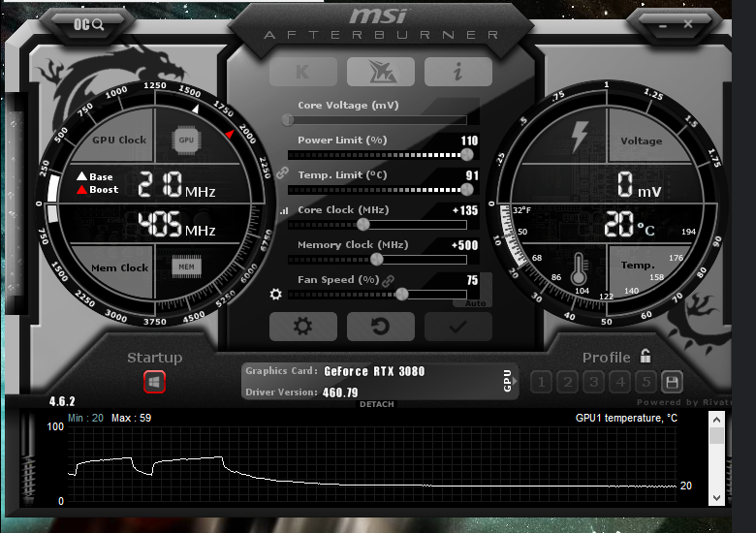The width and height of the screenshot is (756, 533).
Task: Select profile slot 4
Action: (x=620, y=383)
